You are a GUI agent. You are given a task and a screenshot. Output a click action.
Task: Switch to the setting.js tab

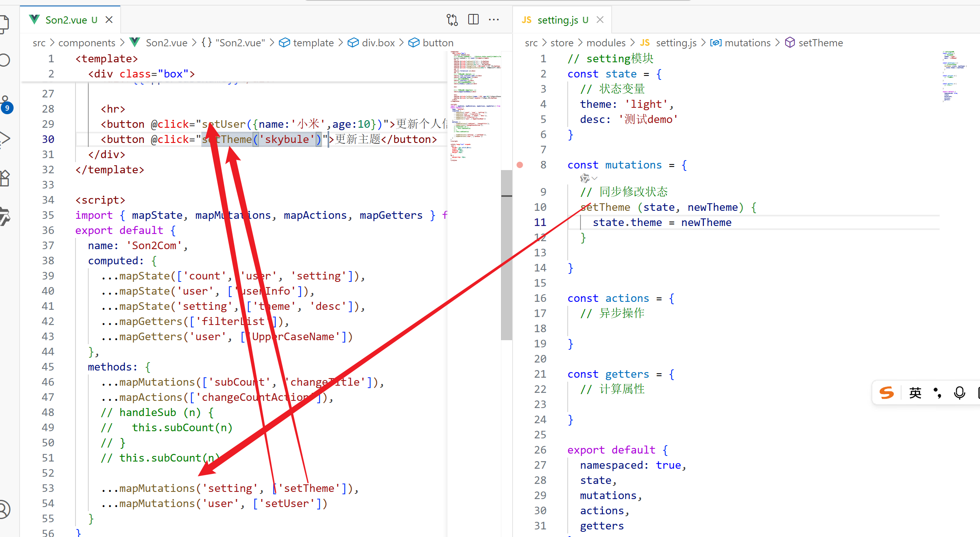557,20
